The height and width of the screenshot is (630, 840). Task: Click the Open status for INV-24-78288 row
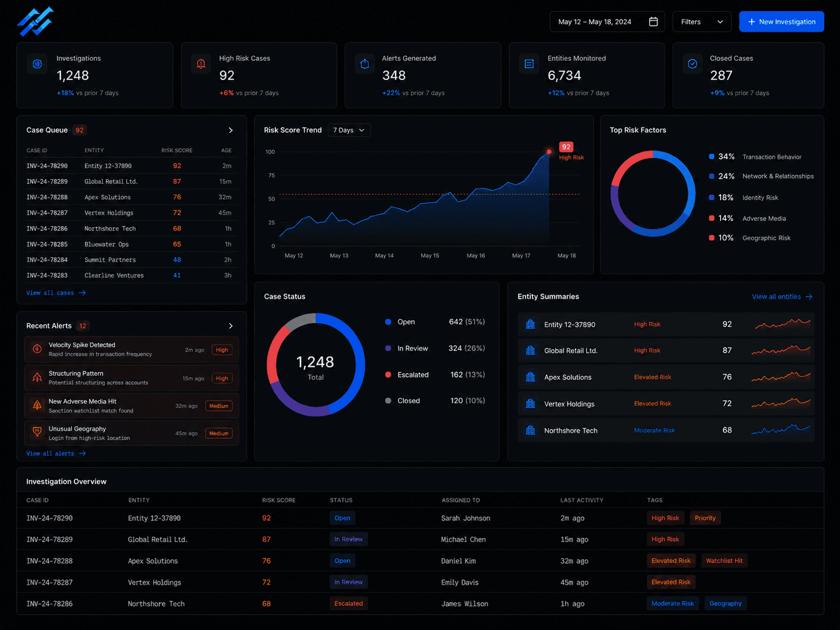pyautogui.click(x=342, y=561)
